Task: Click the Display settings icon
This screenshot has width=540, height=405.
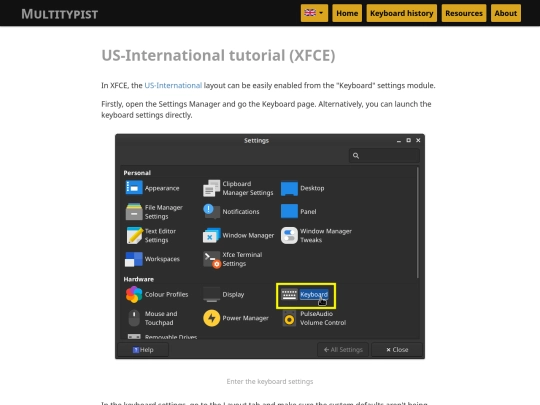Action: pos(211,294)
